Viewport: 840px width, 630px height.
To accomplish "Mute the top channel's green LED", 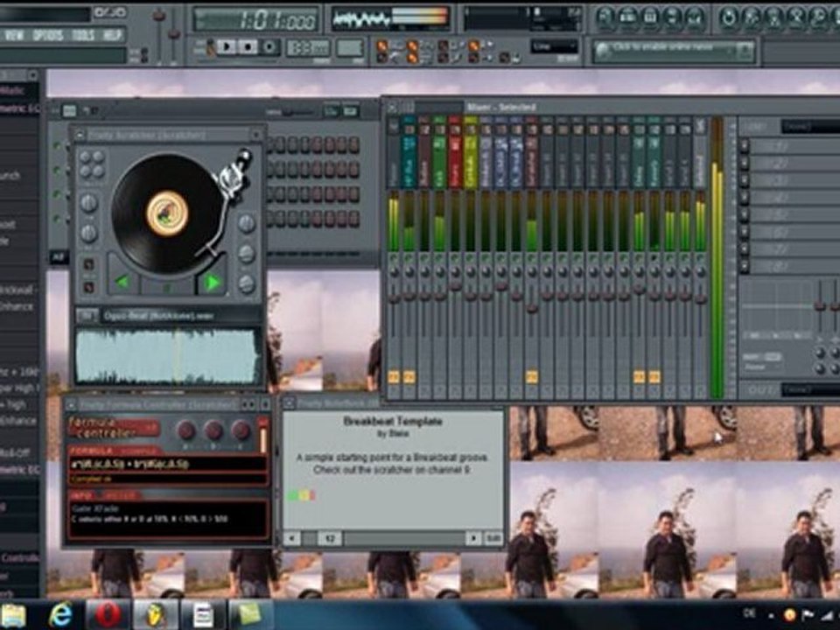I will click(x=58, y=145).
